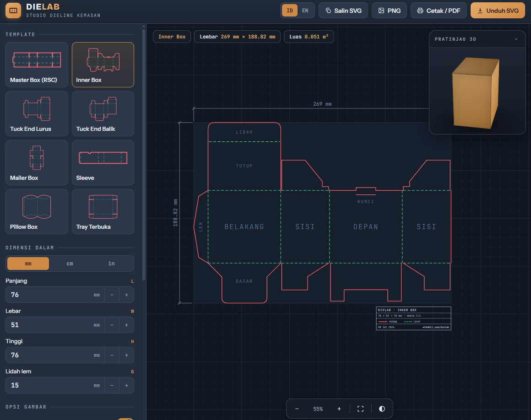531x420 pixels.
Task: Zoom out the canvas with minus icon
Action: click(x=297, y=409)
